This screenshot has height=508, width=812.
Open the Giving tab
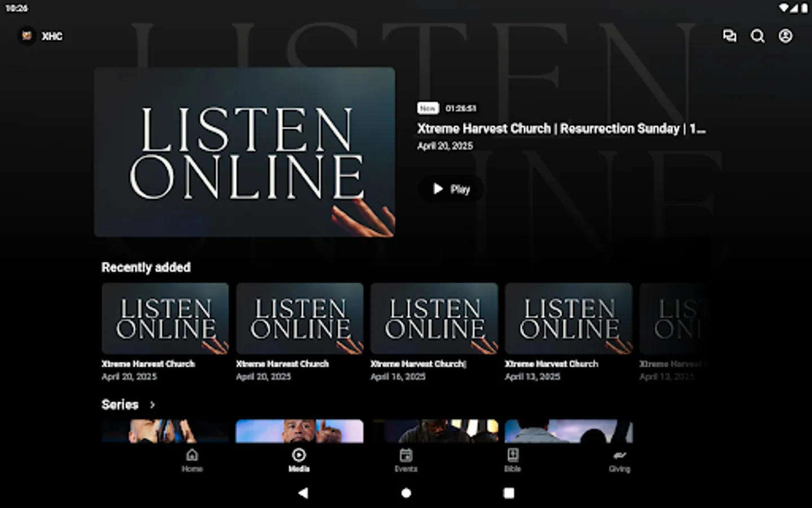tap(619, 460)
